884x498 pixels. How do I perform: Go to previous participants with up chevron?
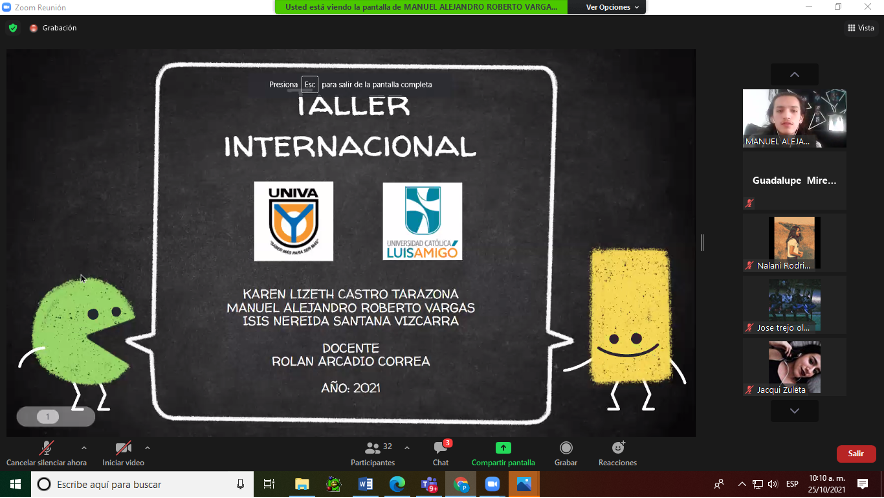pos(794,74)
